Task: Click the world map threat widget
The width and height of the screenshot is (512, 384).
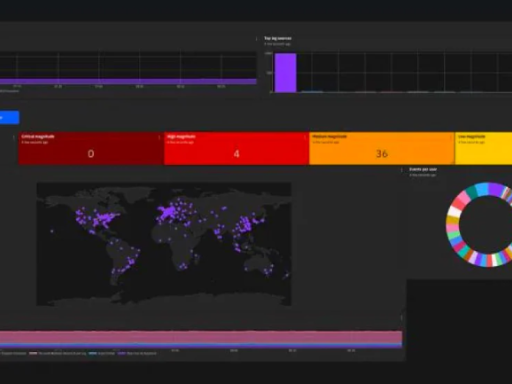Action: pos(164,244)
